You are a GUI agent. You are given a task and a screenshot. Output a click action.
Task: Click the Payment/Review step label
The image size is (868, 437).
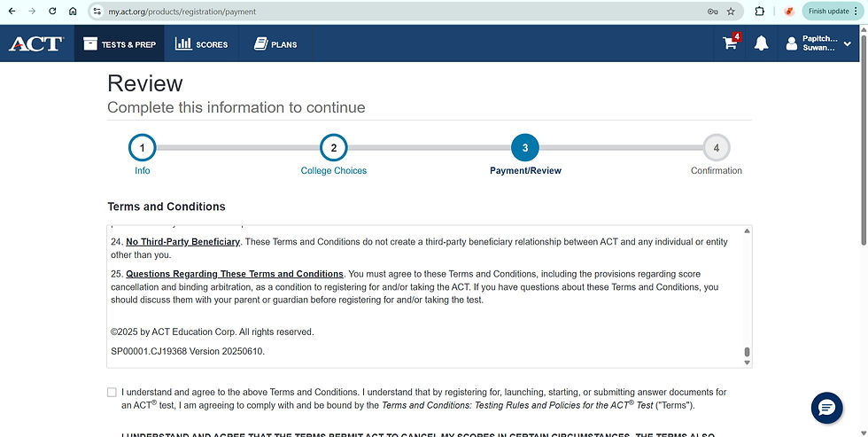[525, 170]
